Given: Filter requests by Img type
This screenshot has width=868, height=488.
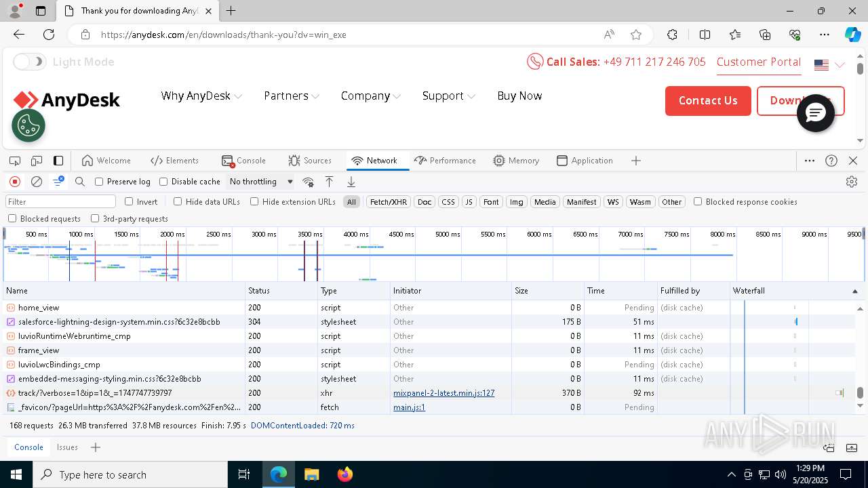Looking at the screenshot, I should pyautogui.click(x=517, y=202).
